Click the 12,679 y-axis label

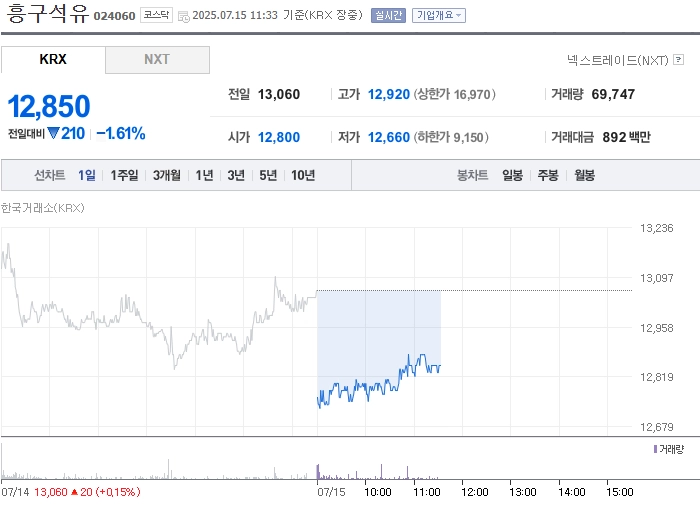pyautogui.click(x=656, y=427)
